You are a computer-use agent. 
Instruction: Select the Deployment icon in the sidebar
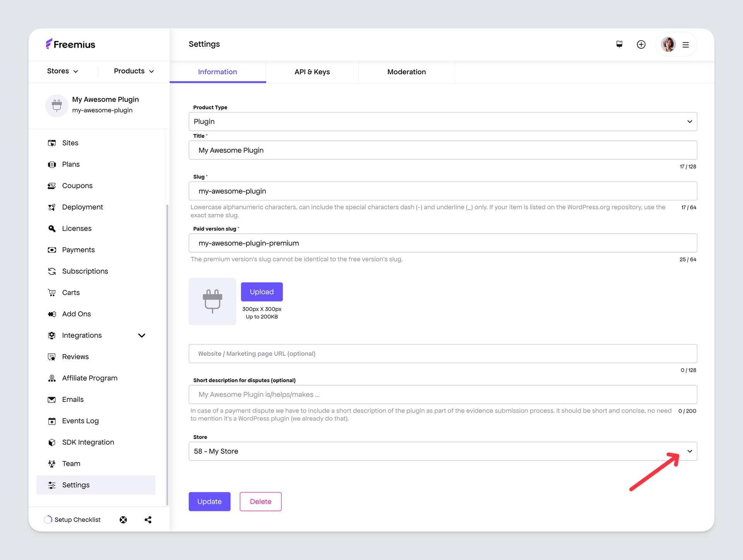tap(52, 207)
